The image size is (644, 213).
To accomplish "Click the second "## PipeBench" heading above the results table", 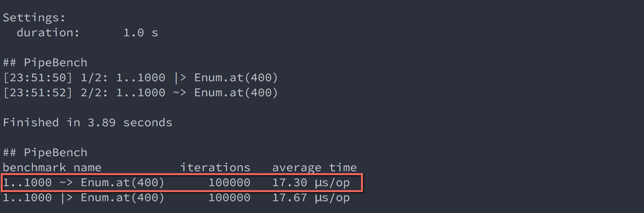I will point(45,153).
